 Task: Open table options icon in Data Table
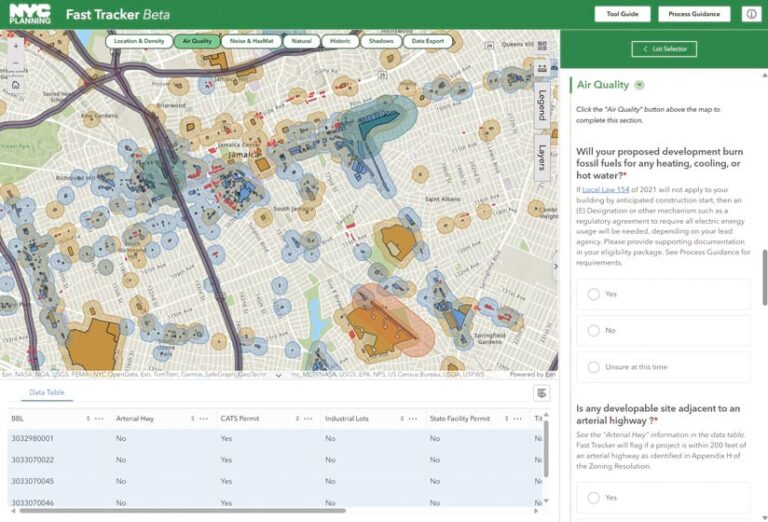click(541, 393)
